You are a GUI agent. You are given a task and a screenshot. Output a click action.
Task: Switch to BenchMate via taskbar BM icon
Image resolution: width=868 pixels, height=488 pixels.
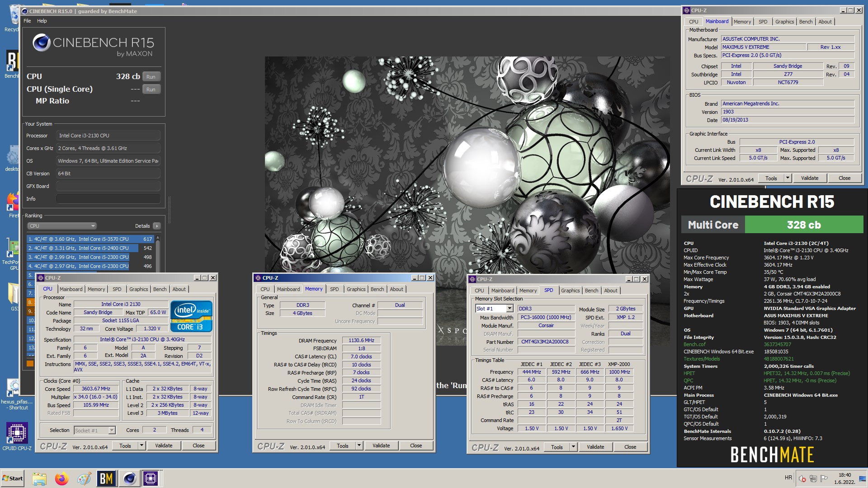(x=106, y=479)
